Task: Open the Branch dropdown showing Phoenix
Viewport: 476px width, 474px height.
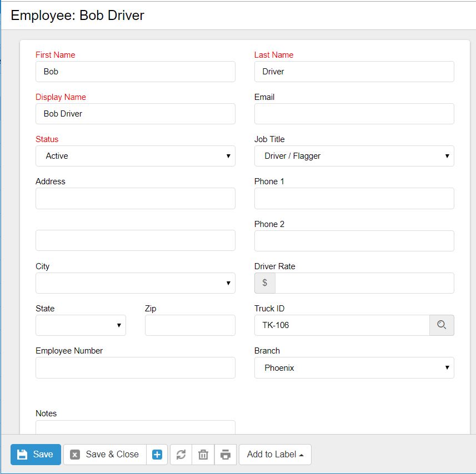Action: (354, 367)
